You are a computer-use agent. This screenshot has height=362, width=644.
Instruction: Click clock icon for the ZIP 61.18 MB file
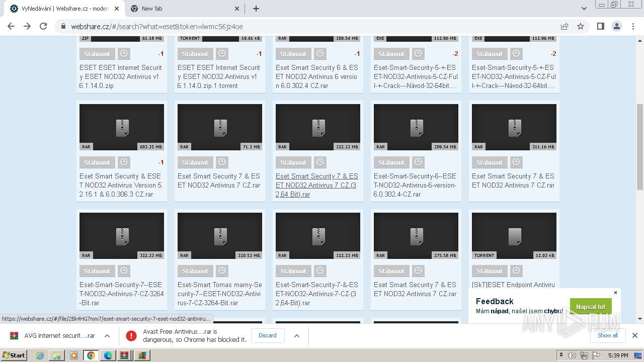(x=124, y=54)
